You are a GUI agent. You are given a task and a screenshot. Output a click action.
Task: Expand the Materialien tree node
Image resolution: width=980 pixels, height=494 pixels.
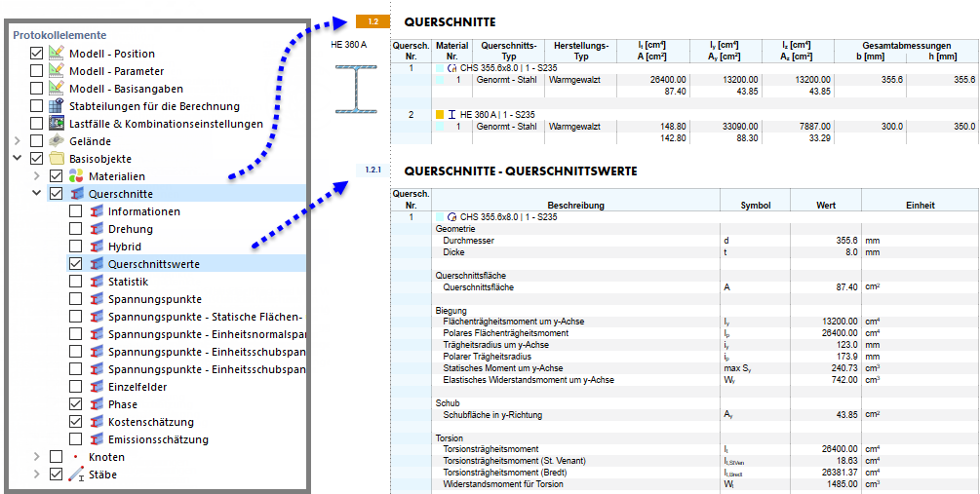point(37,176)
